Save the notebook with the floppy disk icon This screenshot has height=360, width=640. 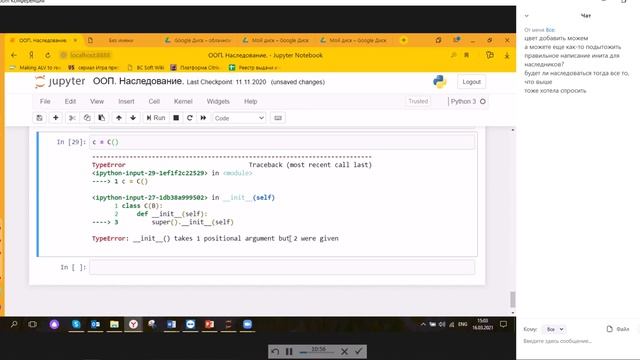pyautogui.click(x=40, y=118)
